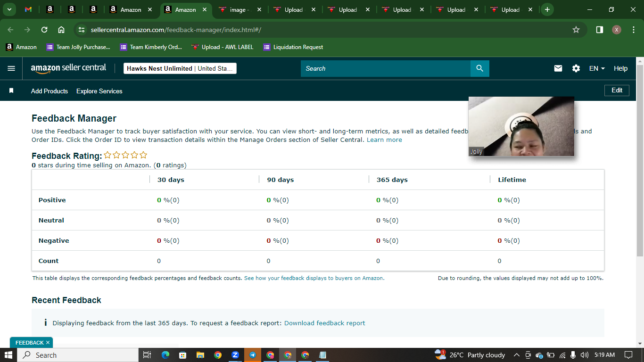The width and height of the screenshot is (644, 362).
Task: Click Jolly's video call thumbnail
Action: 521,126
